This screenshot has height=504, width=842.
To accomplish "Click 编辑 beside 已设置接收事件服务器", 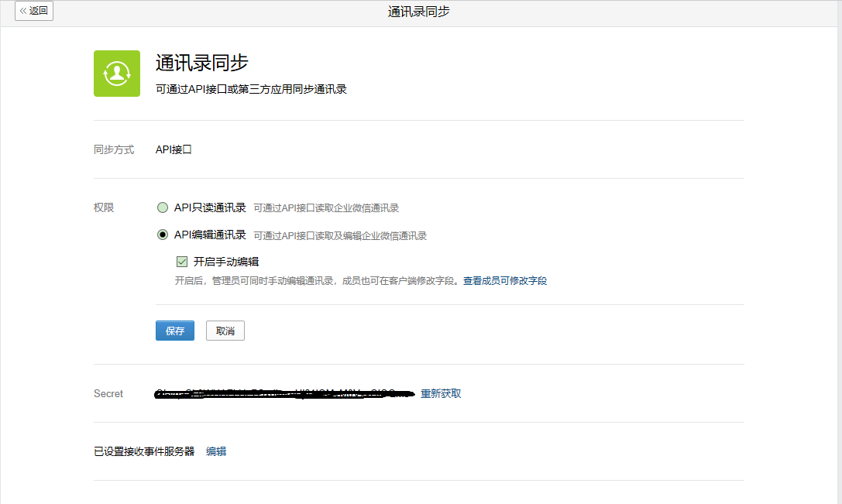I will coord(216,451).
